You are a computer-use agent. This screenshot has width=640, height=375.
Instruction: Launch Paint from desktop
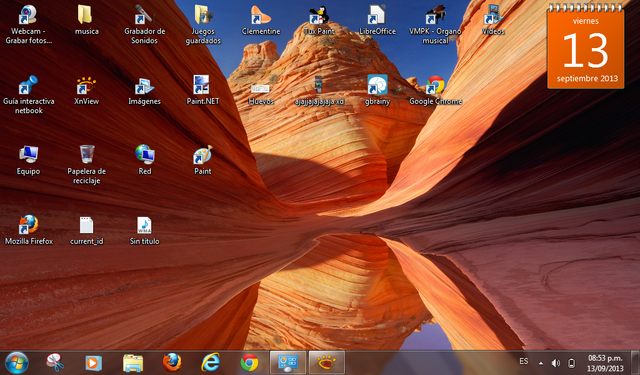(x=203, y=160)
